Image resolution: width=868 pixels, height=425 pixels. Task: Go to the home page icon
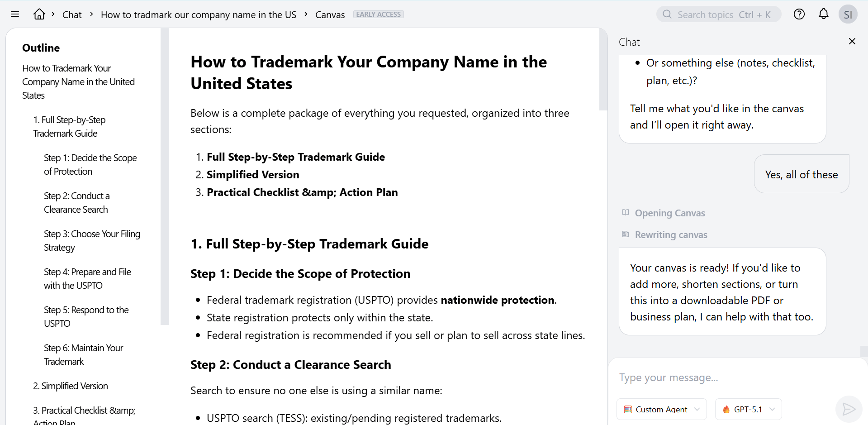39,14
